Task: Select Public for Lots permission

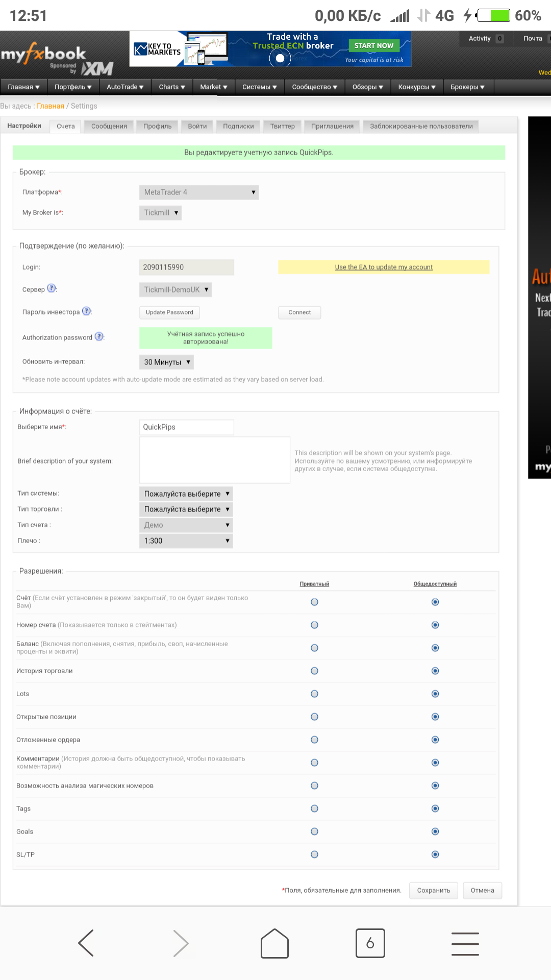Action: [x=435, y=694]
